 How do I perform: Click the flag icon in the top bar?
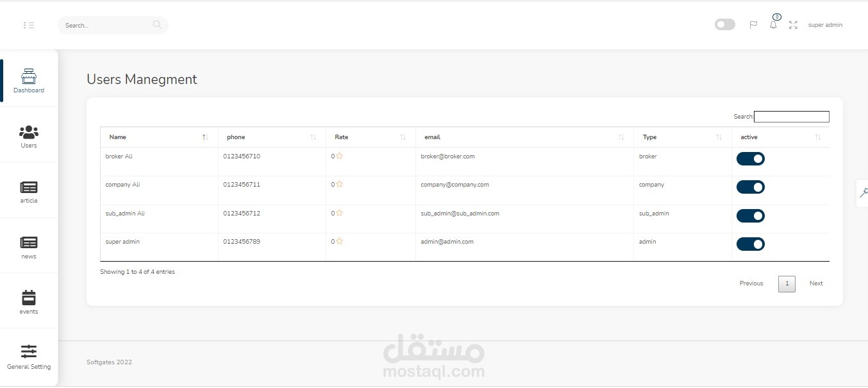[x=753, y=24]
